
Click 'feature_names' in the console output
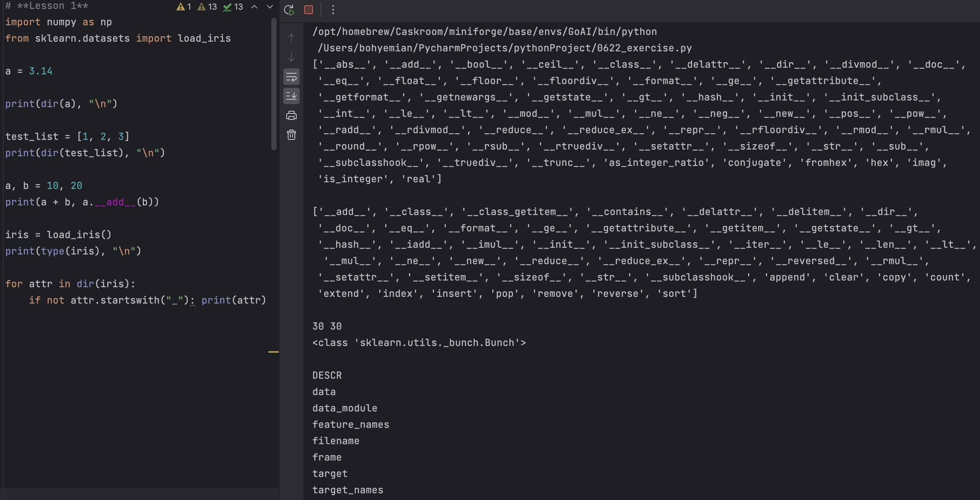tap(351, 424)
